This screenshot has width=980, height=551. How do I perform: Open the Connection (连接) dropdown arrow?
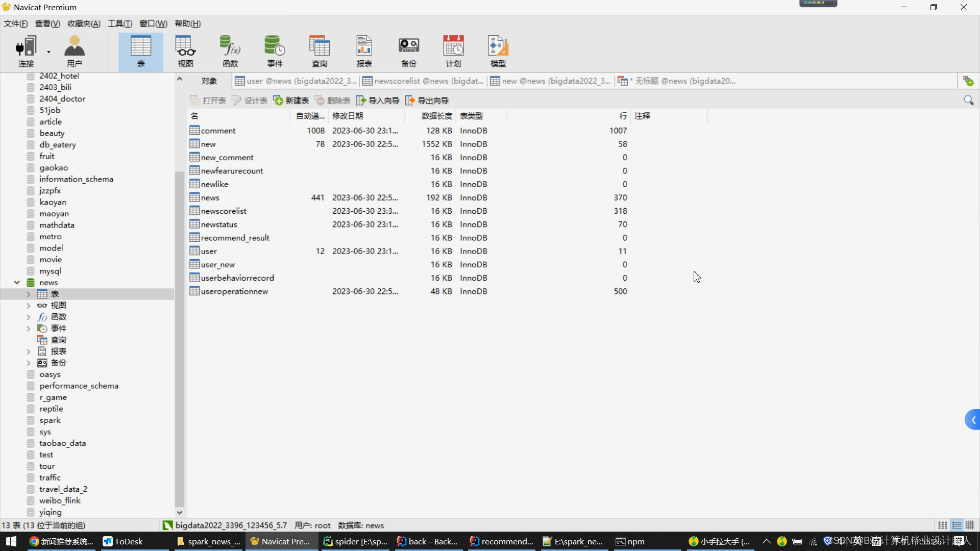49,52
